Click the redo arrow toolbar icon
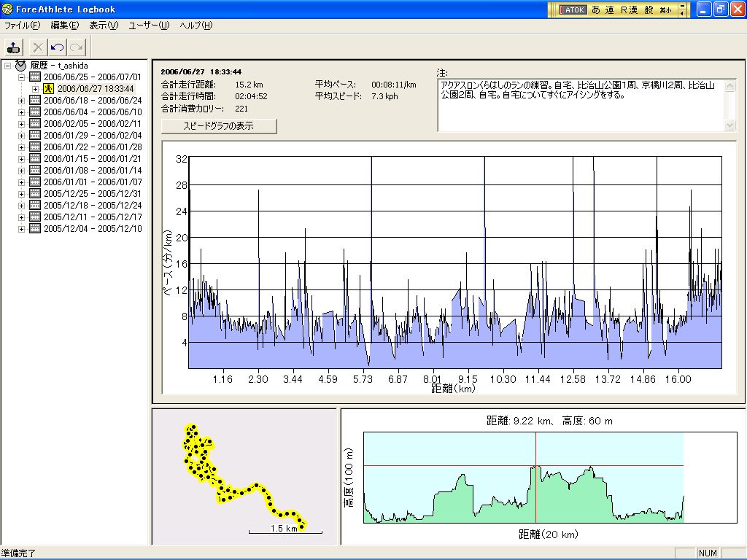 77,47
